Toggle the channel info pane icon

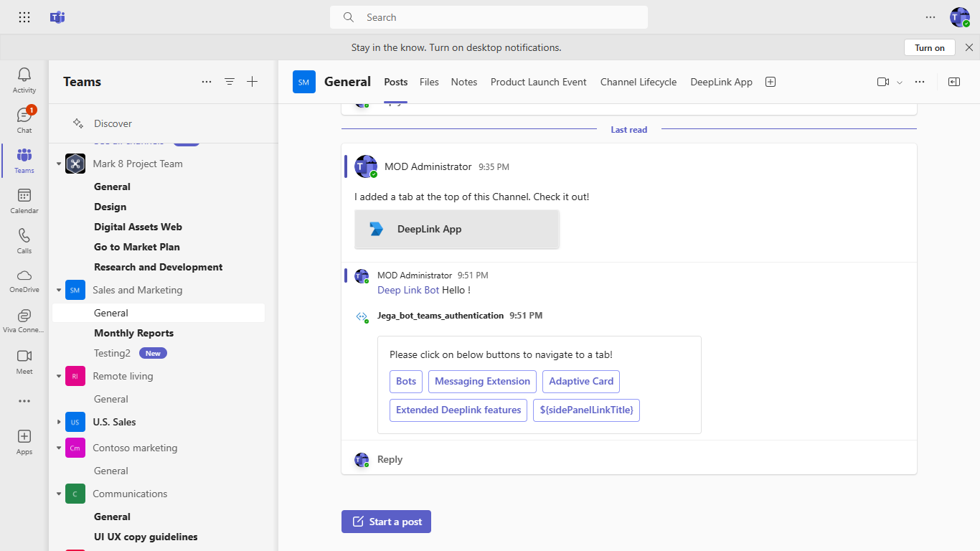(x=954, y=82)
